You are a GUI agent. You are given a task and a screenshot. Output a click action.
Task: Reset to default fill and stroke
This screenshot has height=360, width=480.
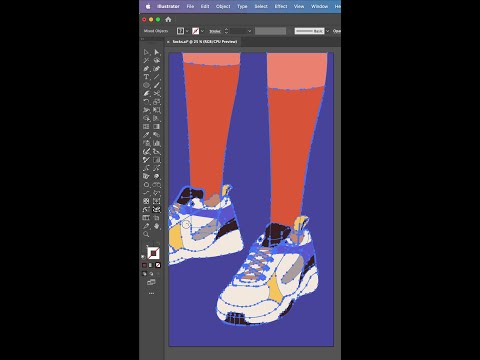point(143,257)
